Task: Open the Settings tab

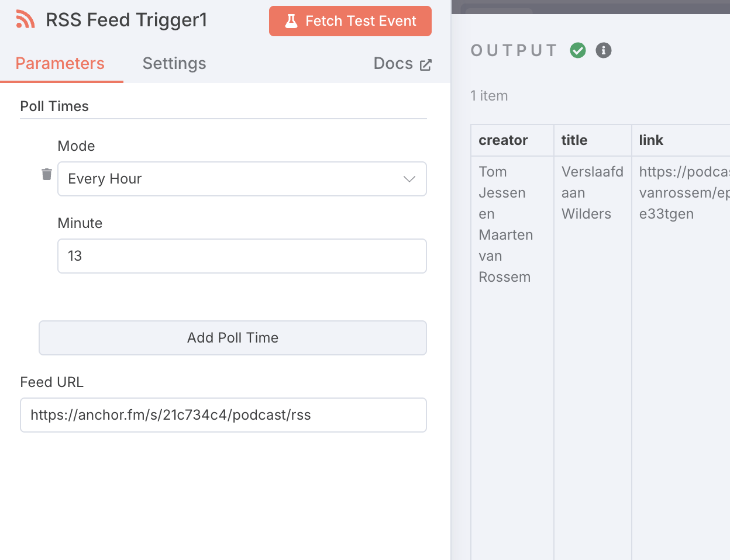Action: (174, 64)
